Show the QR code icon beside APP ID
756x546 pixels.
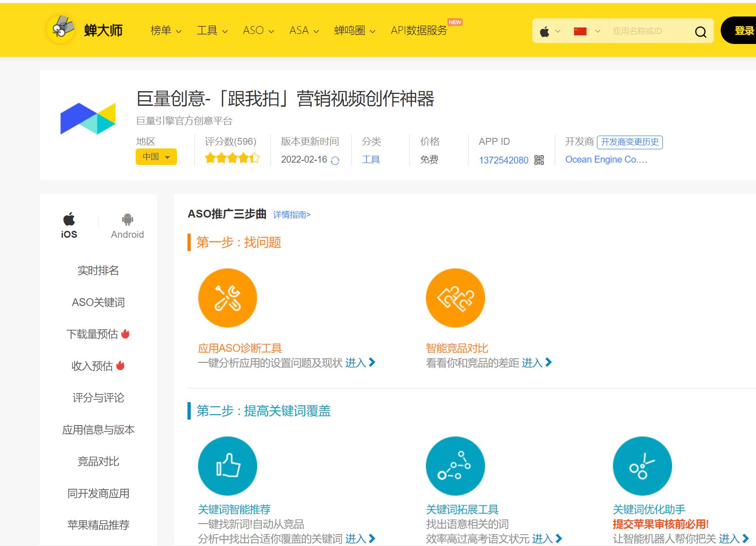coord(539,160)
